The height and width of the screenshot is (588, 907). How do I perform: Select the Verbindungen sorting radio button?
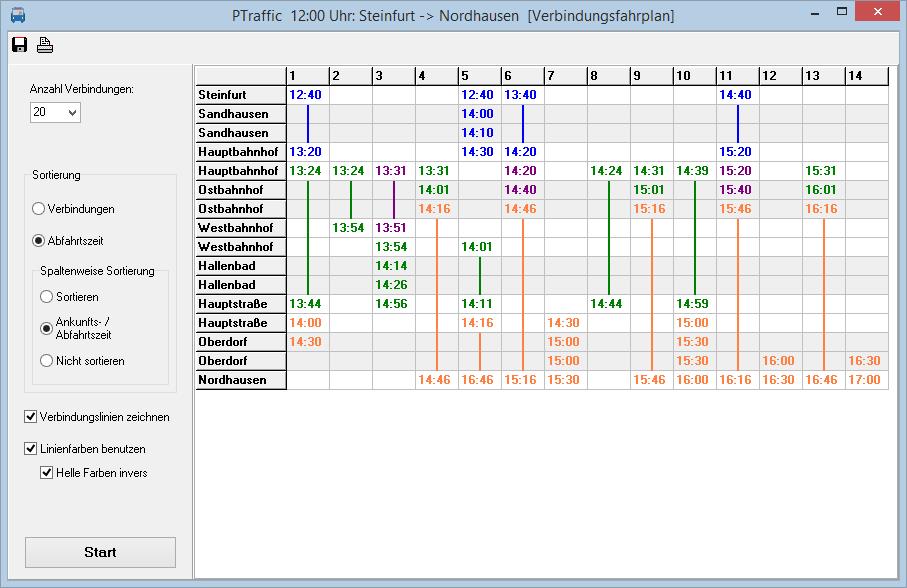pos(39,209)
